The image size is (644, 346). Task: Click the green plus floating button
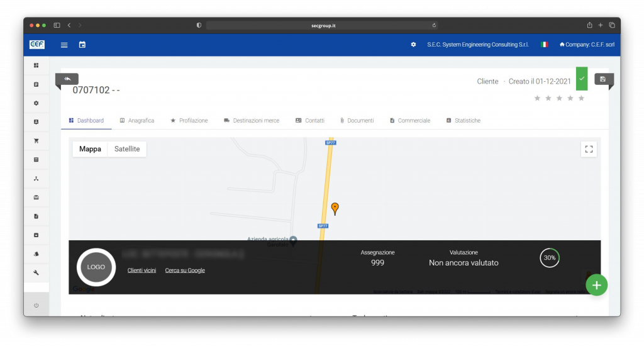pyautogui.click(x=597, y=285)
